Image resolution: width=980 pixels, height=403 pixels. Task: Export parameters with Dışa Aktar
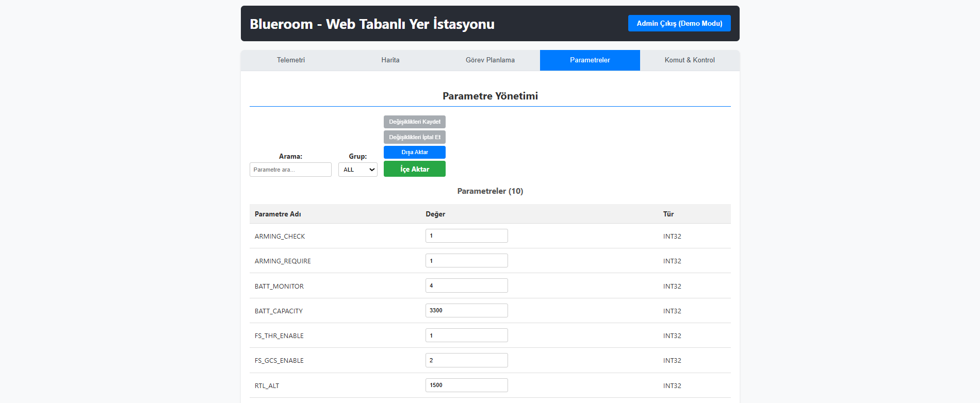click(414, 153)
